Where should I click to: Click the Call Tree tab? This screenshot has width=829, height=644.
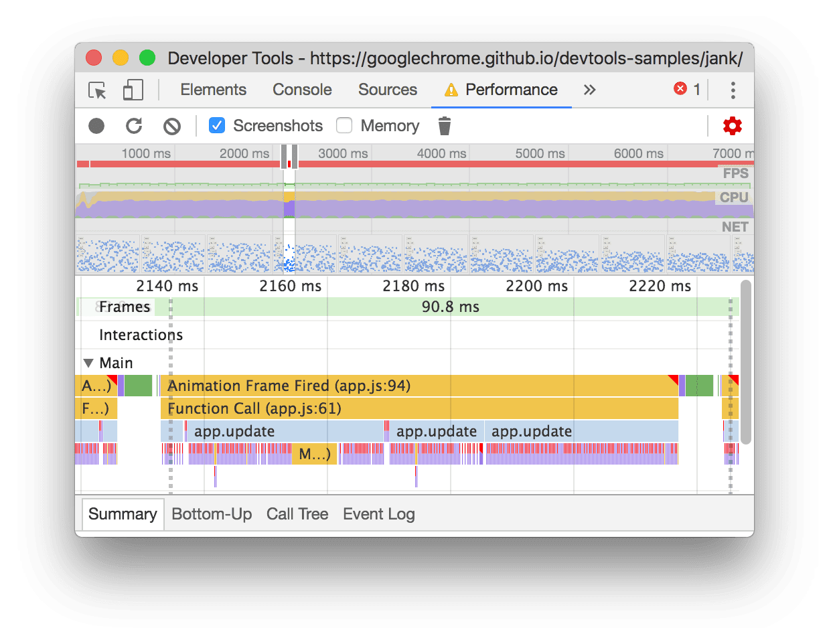pyautogui.click(x=297, y=513)
